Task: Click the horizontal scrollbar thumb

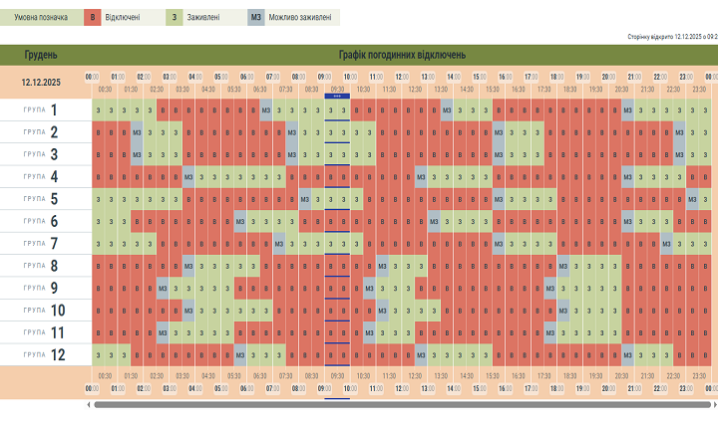Action: (x=400, y=405)
